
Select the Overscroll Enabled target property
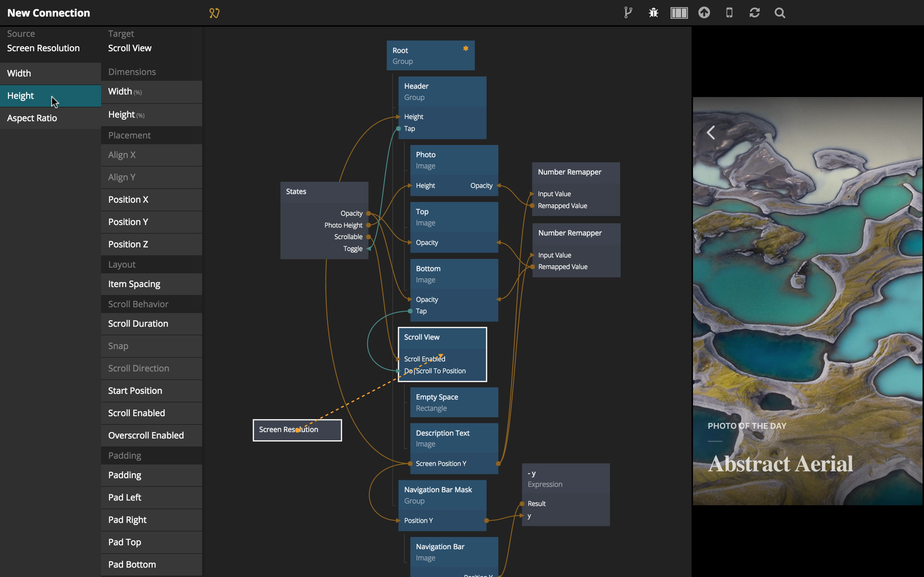(146, 435)
